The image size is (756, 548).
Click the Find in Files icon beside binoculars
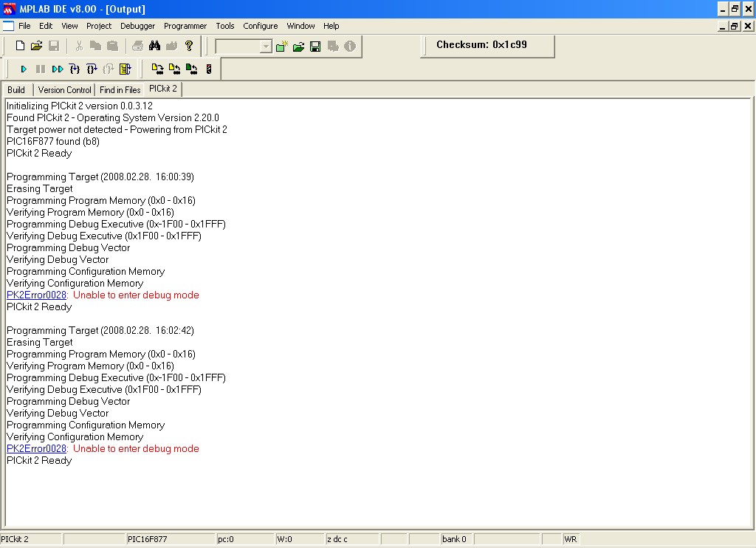click(x=171, y=46)
